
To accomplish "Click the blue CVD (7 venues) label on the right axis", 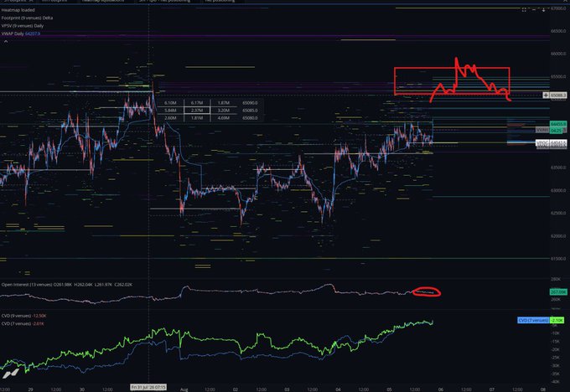I will pyautogui.click(x=533, y=320).
